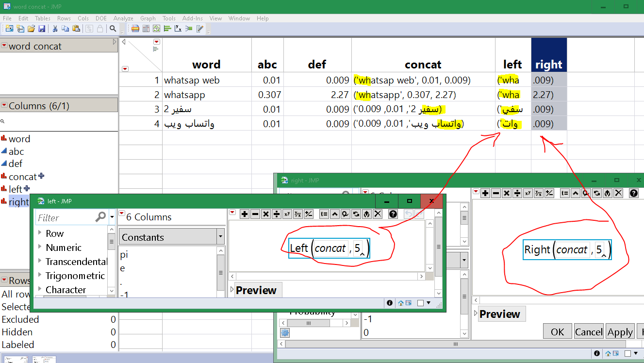Click the local variable t= icon
The width and height of the screenshot is (644, 363).
[x=324, y=214]
